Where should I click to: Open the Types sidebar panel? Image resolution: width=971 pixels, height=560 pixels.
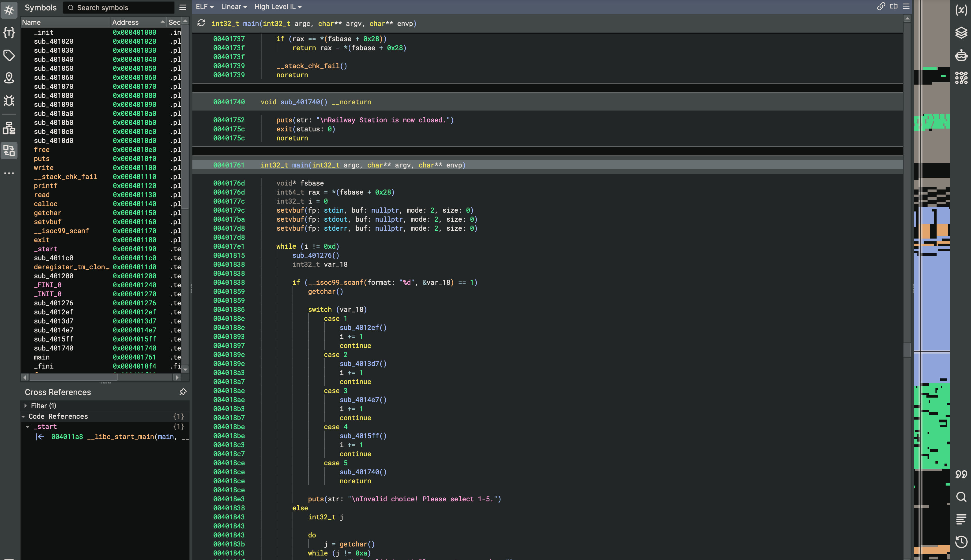[9, 33]
